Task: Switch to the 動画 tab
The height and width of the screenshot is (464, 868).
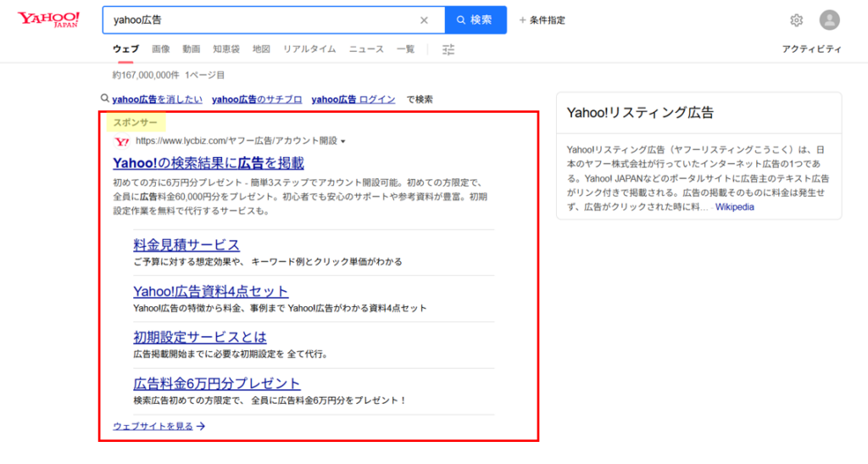Action: [191, 48]
